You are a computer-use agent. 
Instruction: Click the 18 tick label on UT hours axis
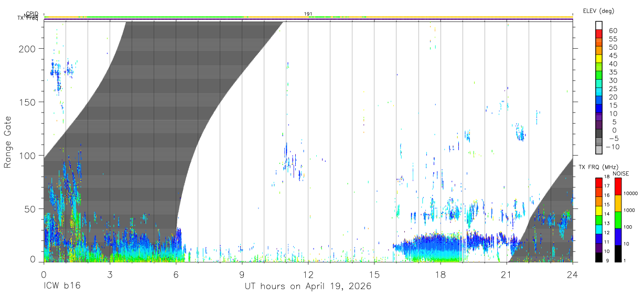[441, 273]
